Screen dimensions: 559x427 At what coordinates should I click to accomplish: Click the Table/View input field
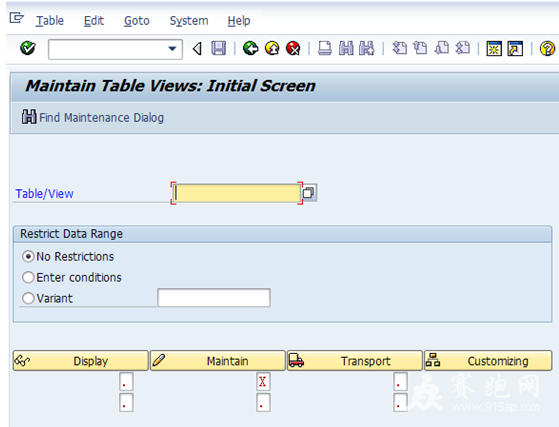(237, 193)
